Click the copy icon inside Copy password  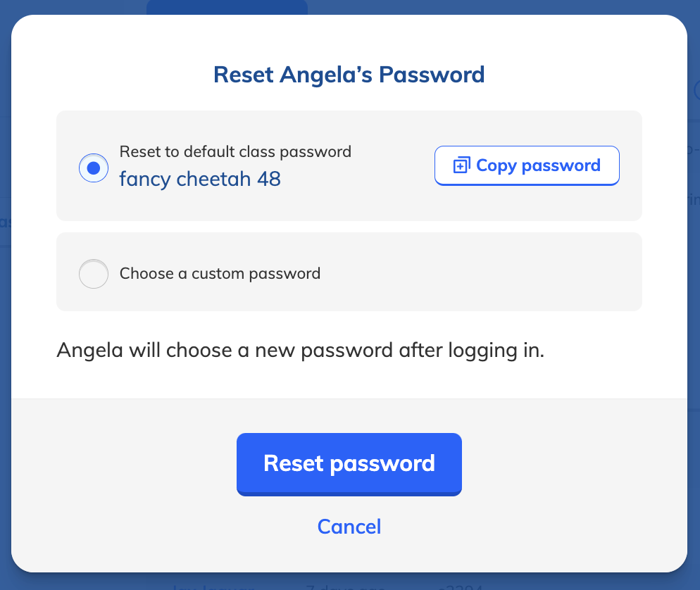461,165
